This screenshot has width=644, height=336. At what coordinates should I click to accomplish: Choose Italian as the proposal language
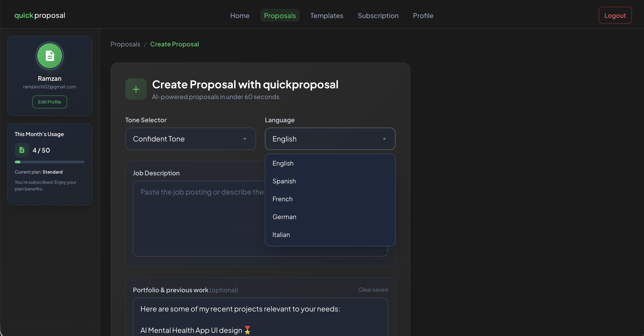281,234
